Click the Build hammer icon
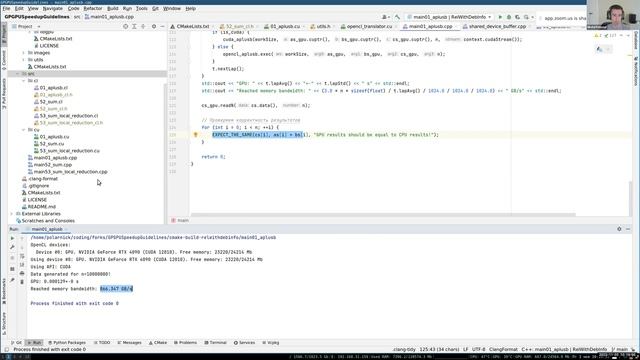This screenshot has width=640, height=360. (x=397, y=17)
